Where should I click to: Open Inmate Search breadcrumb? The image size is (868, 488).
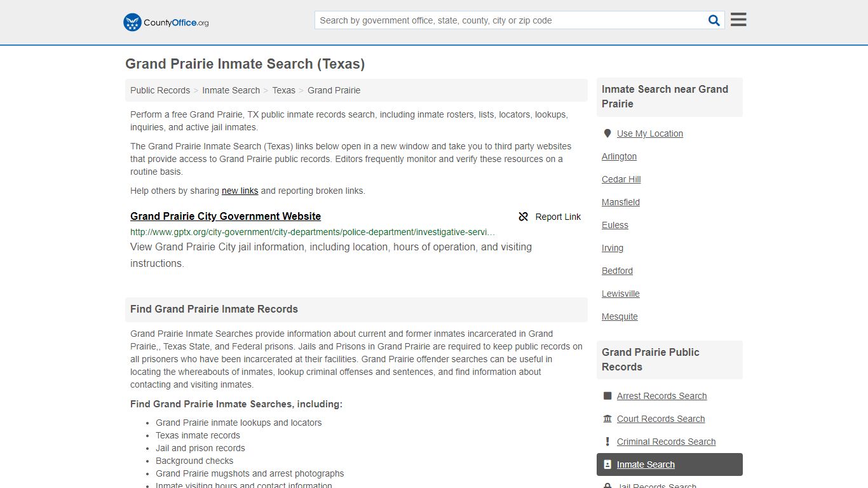(x=231, y=90)
